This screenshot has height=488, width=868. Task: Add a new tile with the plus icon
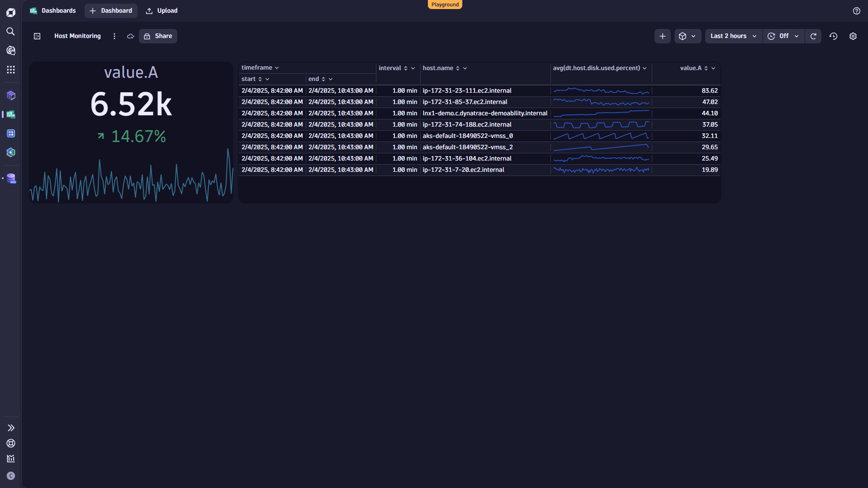[x=662, y=36]
